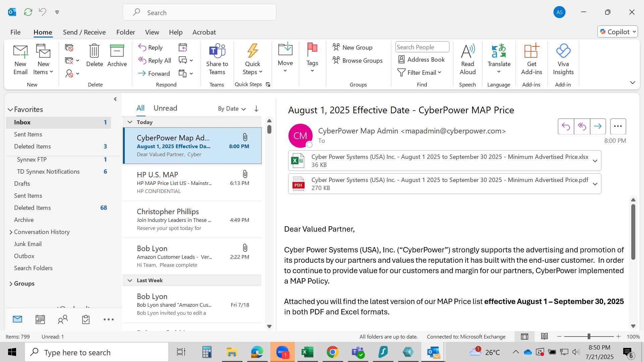Expand xlsx attachment options arrow
Screen dimensions: 644x362
[x=595, y=161]
